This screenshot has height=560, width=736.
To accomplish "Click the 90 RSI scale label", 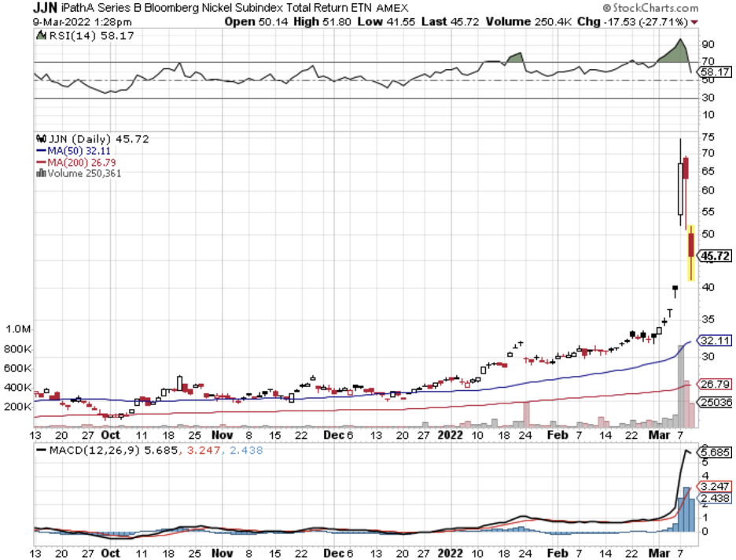I will tap(708, 45).
